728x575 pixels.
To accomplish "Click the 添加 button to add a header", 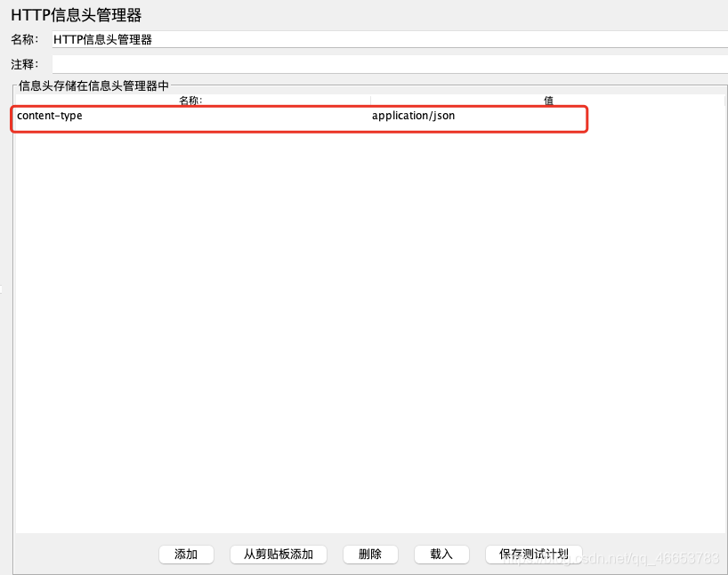I will click(186, 555).
